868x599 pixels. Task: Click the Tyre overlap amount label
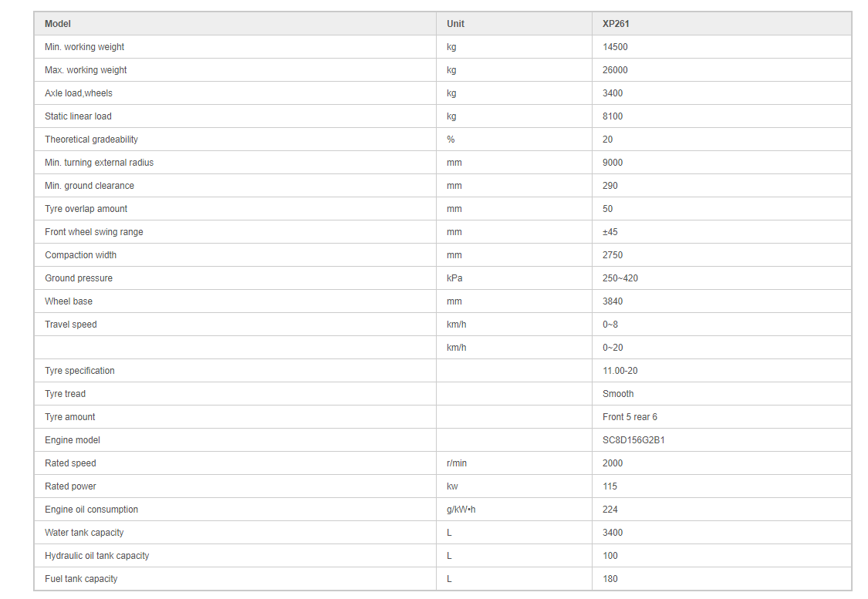pyautogui.click(x=86, y=209)
